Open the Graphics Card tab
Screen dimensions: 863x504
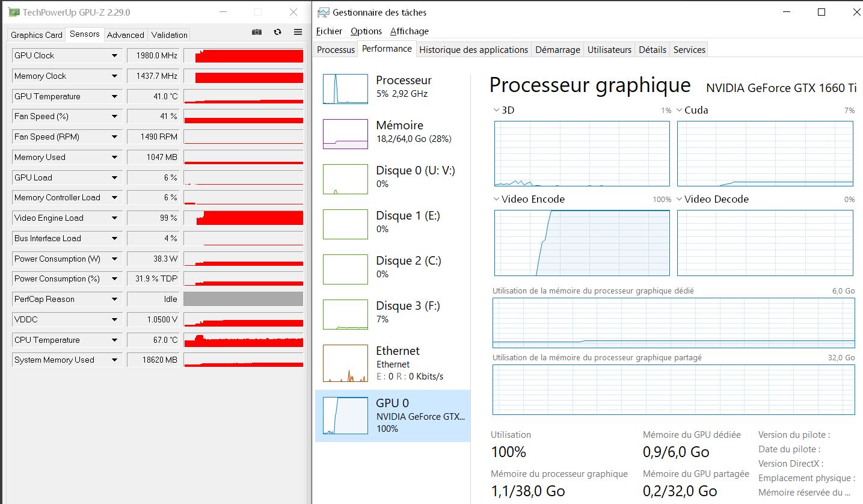point(37,35)
